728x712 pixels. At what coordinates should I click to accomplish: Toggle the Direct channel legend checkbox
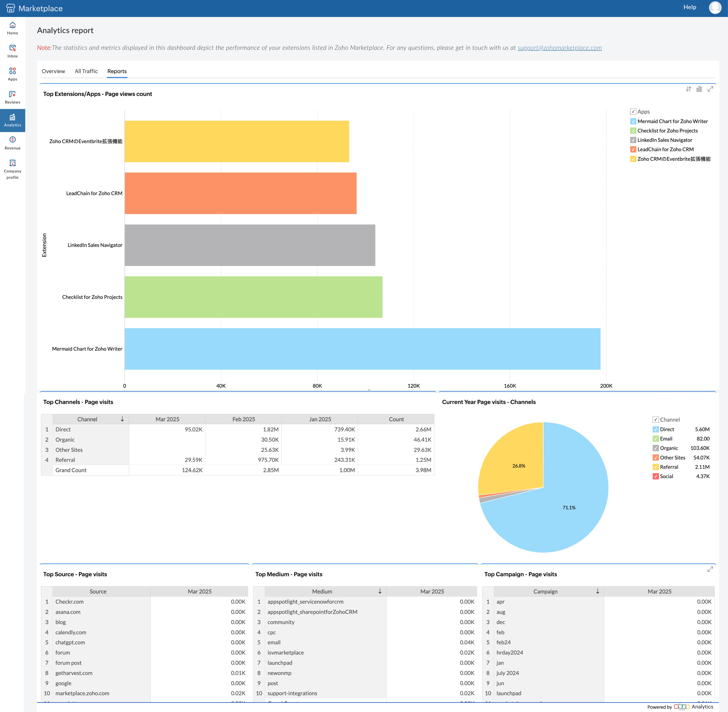655,429
